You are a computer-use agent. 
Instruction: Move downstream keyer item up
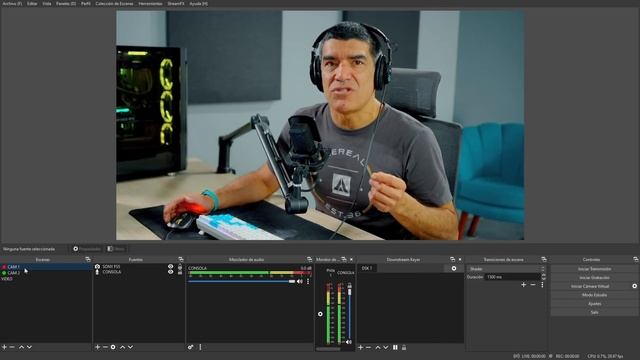coord(378,347)
